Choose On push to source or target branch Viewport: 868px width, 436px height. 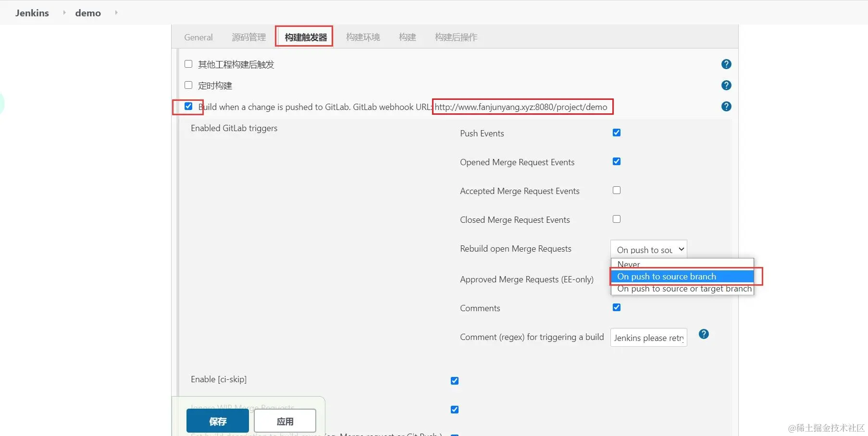[x=682, y=289]
